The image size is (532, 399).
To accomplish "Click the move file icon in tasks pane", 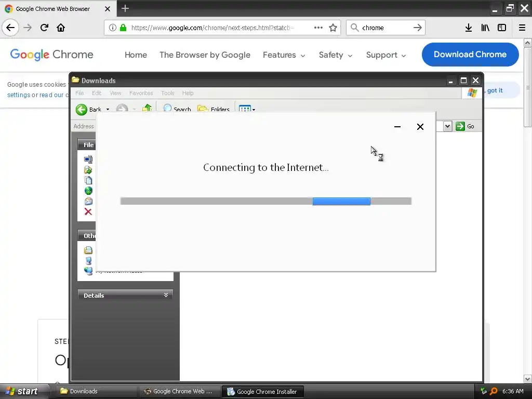I will click(88, 170).
